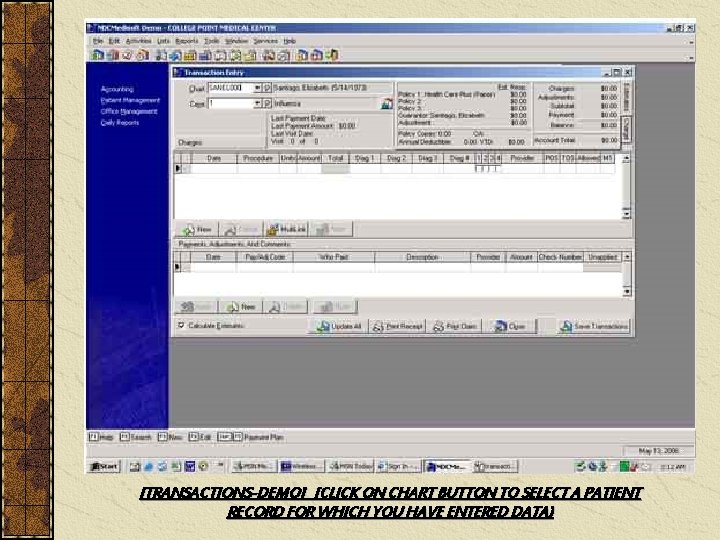Open the Chart dropdown arrow
The width and height of the screenshot is (720, 540).
coord(258,88)
